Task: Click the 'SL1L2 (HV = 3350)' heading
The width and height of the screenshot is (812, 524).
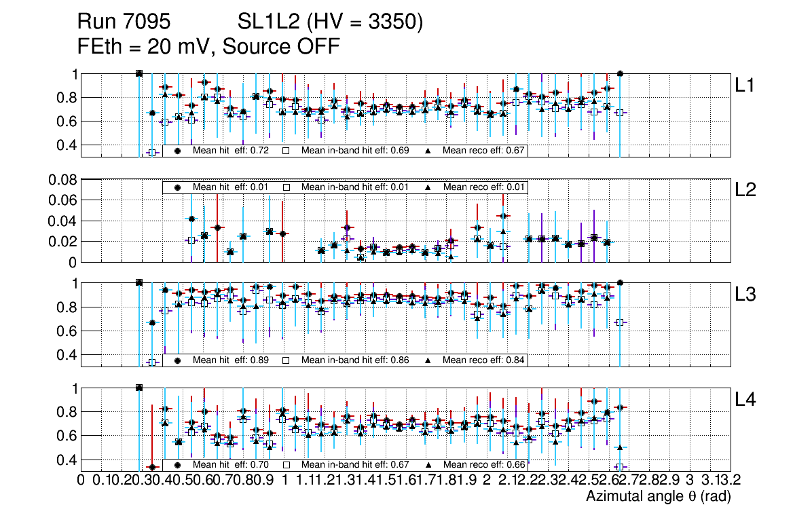Action: point(331,22)
